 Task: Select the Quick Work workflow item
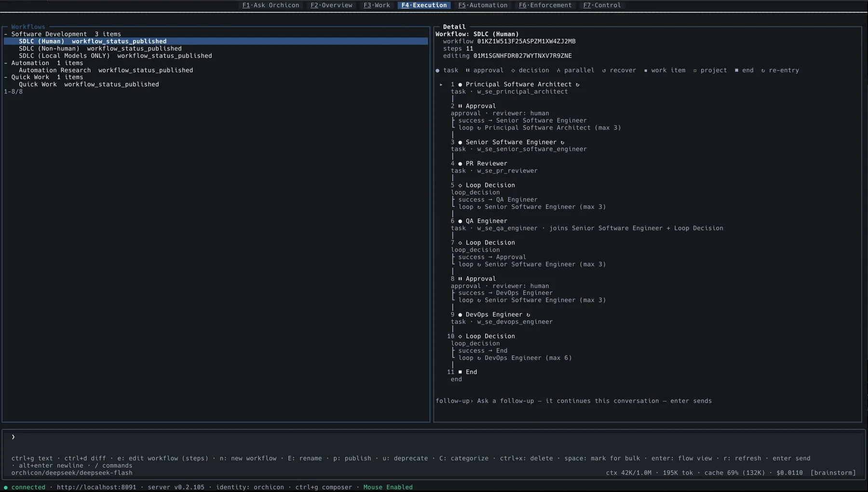(89, 84)
